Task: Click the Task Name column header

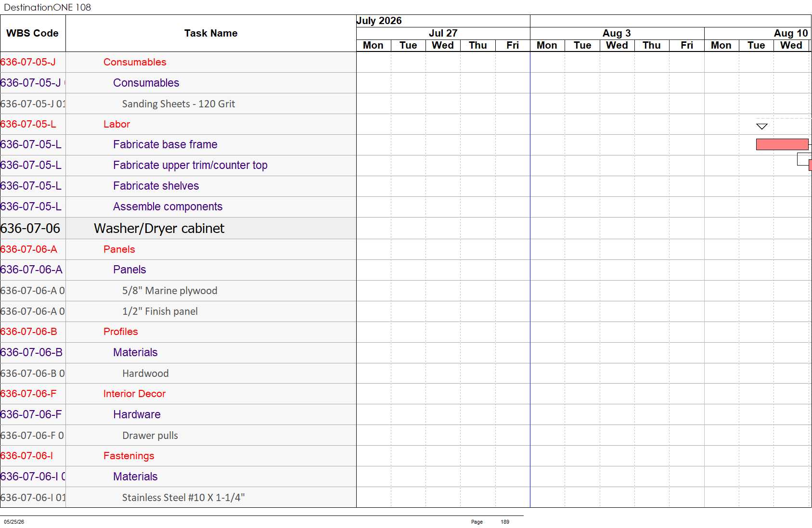Action: coord(211,33)
